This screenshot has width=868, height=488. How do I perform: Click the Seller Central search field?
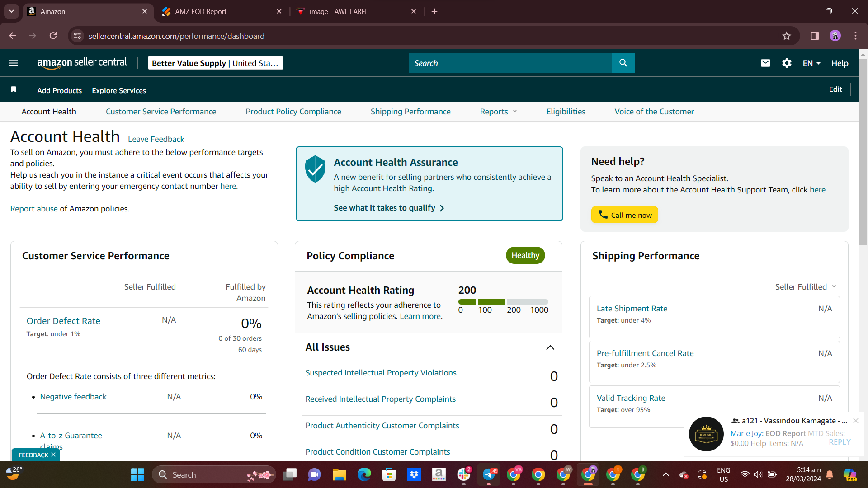pos(510,63)
